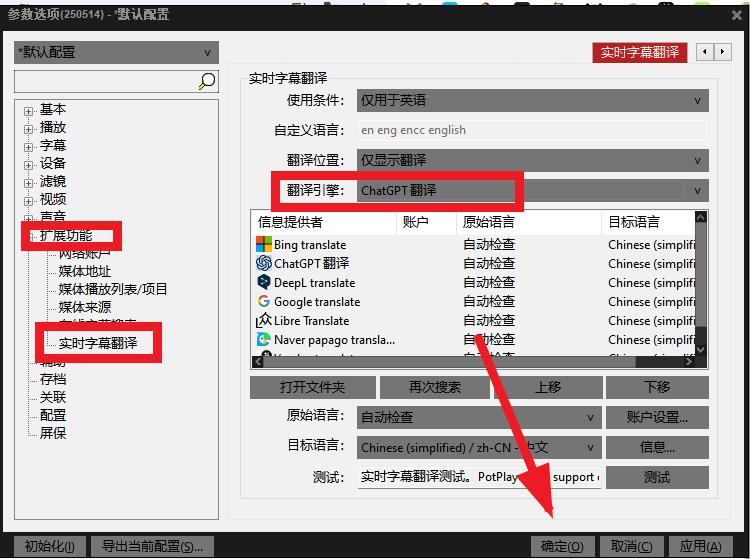Click the 取消(C) button
750x559 pixels.
pos(631,546)
